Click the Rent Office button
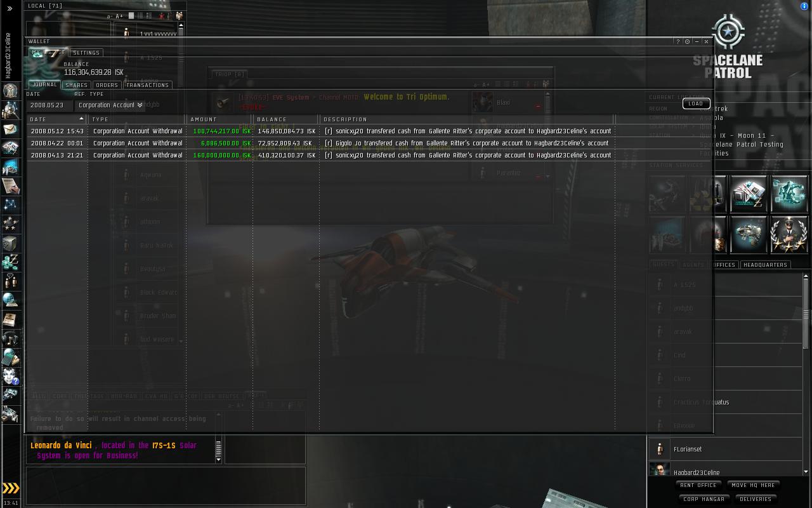 pos(698,485)
